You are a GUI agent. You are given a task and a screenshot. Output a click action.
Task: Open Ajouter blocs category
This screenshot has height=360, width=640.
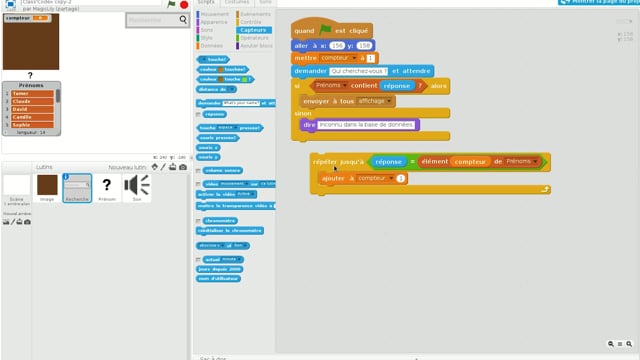pyautogui.click(x=254, y=46)
